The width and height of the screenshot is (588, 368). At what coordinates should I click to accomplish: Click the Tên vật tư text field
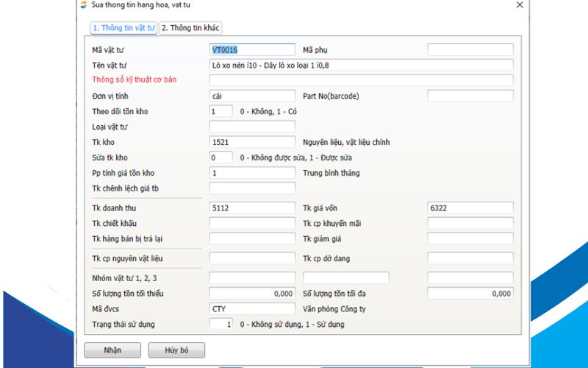click(x=361, y=65)
